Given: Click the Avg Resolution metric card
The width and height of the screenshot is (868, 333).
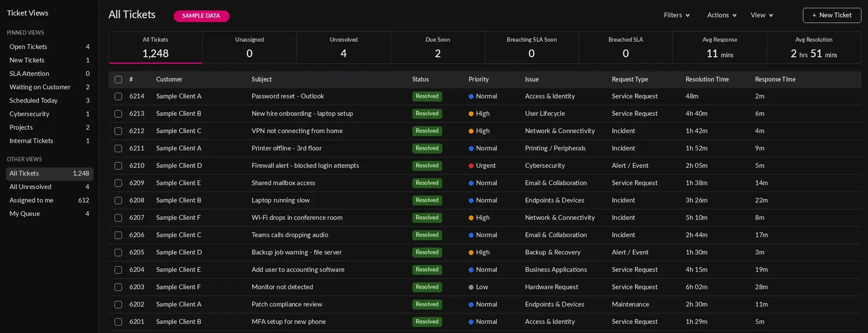Looking at the screenshot, I should [814, 48].
